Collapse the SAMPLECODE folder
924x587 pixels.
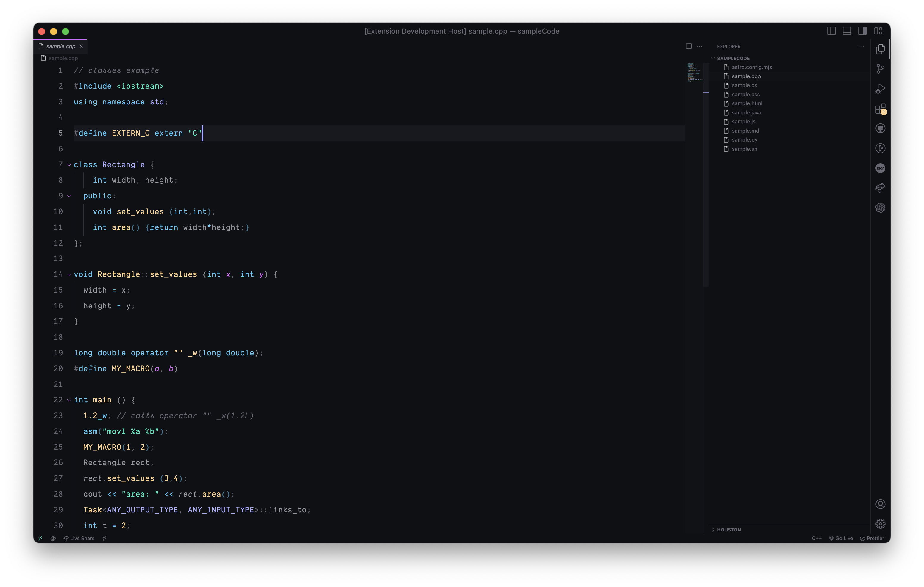(733, 58)
